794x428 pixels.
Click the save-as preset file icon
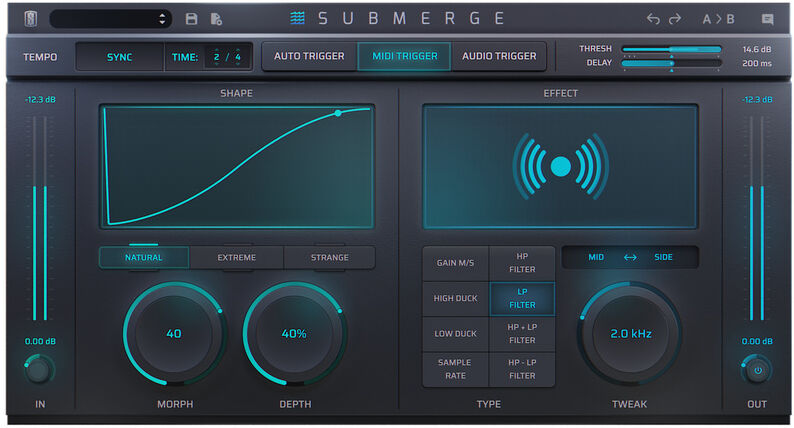tap(216, 19)
